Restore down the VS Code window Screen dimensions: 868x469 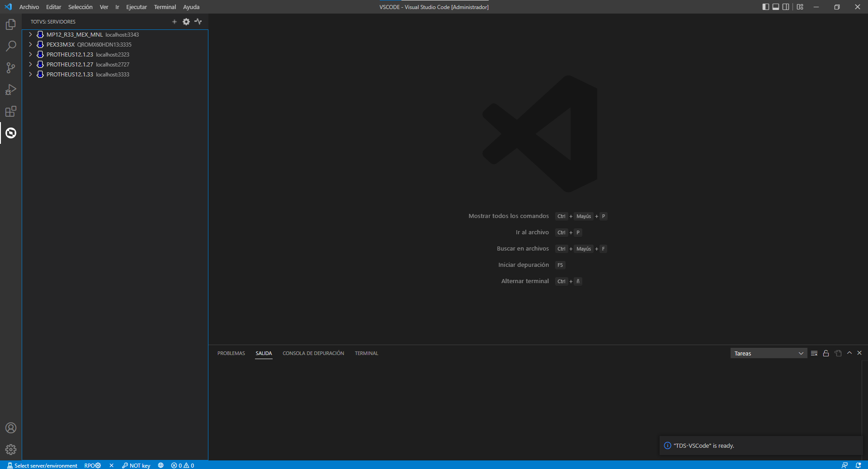(837, 7)
